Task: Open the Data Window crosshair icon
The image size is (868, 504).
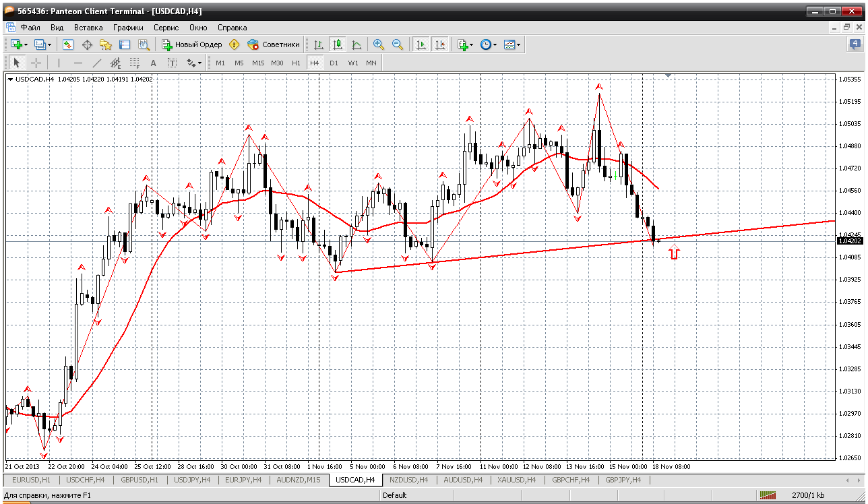Action: tap(87, 44)
